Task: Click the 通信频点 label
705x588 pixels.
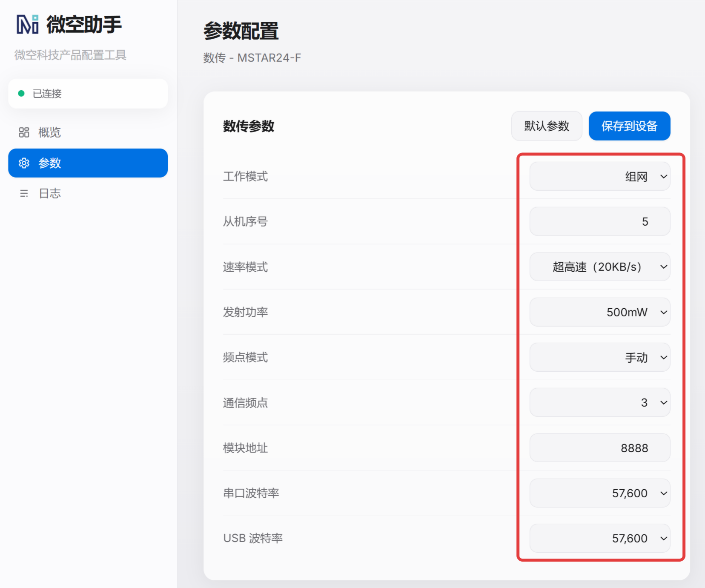Action: point(246,403)
